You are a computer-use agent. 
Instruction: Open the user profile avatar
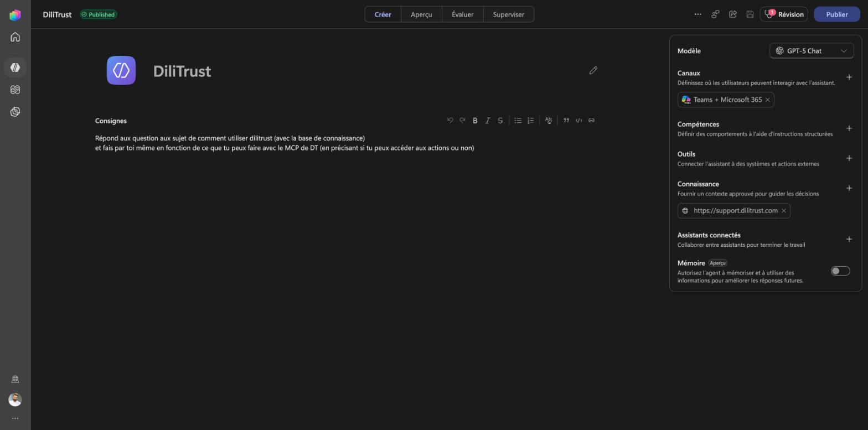click(x=15, y=400)
